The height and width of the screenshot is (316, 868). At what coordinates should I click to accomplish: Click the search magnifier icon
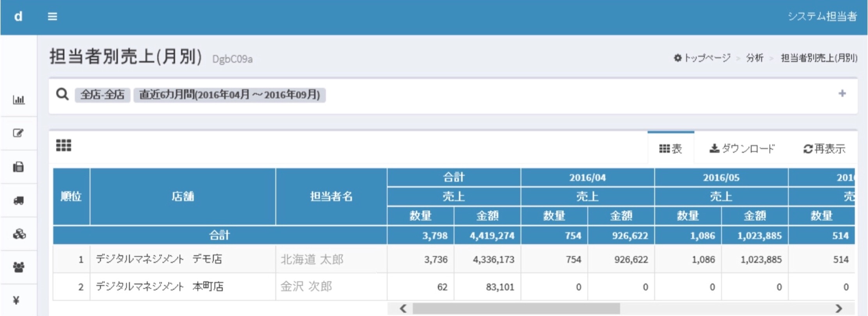point(62,94)
